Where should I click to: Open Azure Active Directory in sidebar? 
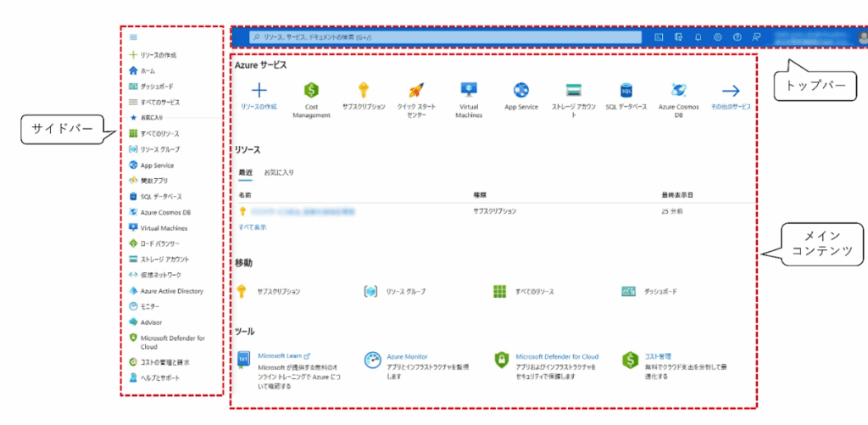[x=171, y=291]
